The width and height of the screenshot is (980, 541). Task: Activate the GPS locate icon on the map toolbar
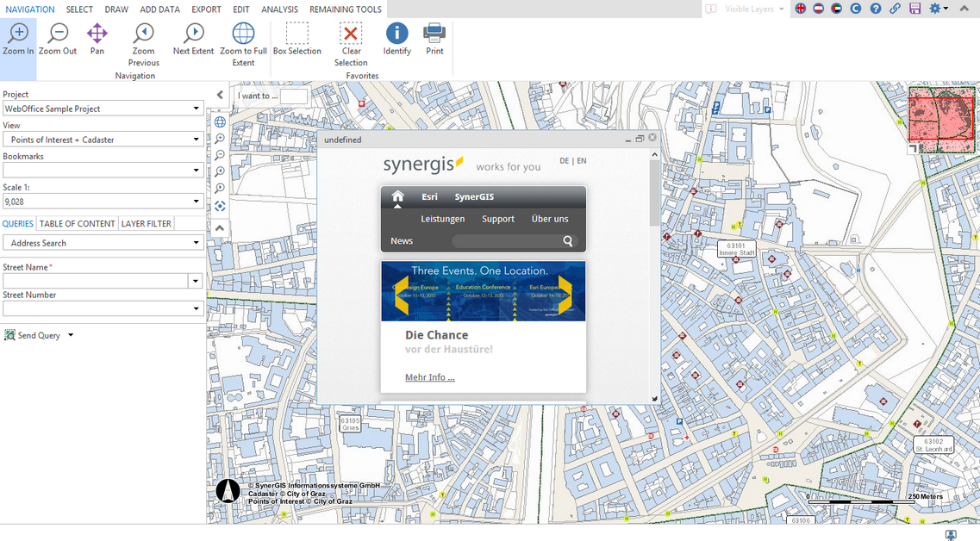pyautogui.click(x=220, y=206)
